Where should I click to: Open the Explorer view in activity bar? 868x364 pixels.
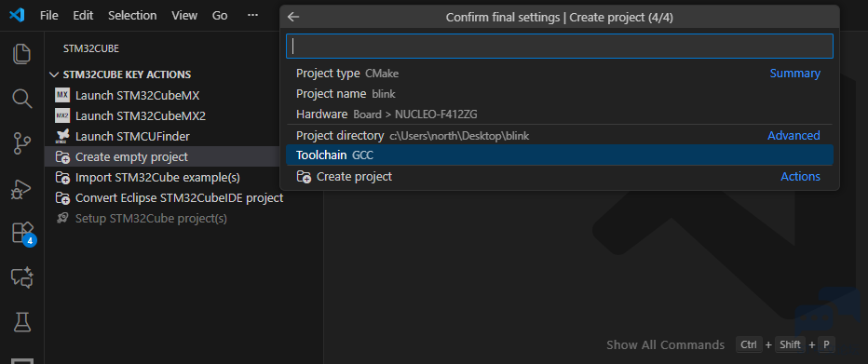[21, 54]
